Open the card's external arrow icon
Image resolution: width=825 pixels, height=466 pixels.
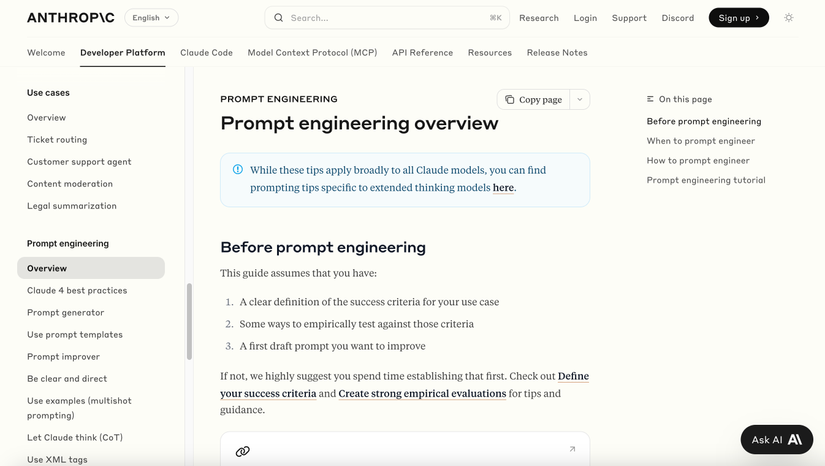(572, 449)
